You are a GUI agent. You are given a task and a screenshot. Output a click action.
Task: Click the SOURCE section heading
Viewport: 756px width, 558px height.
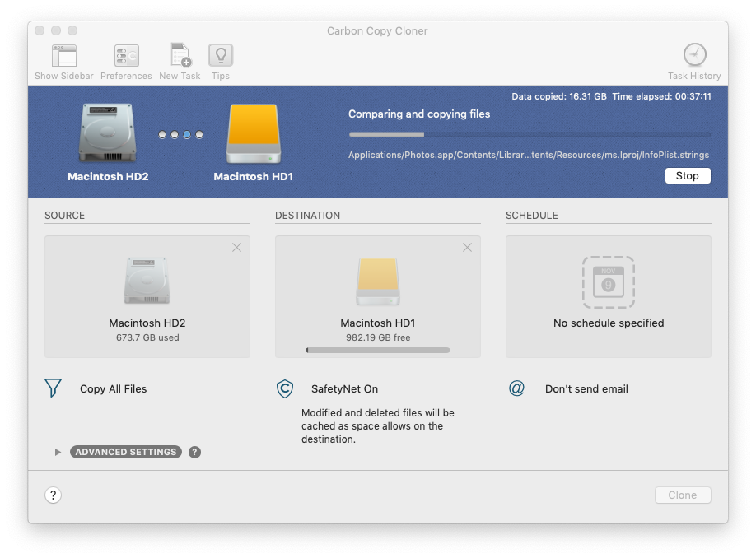(x=64, y=216)
